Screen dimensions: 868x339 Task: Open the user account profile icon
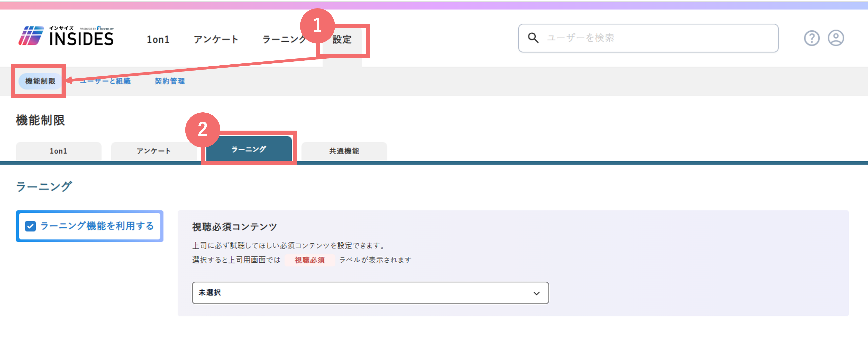tap(836, 38)
